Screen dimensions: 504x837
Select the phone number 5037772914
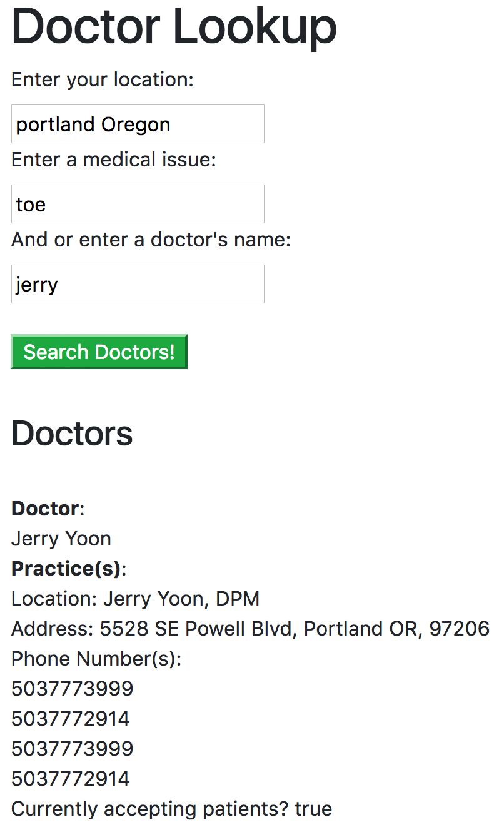click(70, 718)
